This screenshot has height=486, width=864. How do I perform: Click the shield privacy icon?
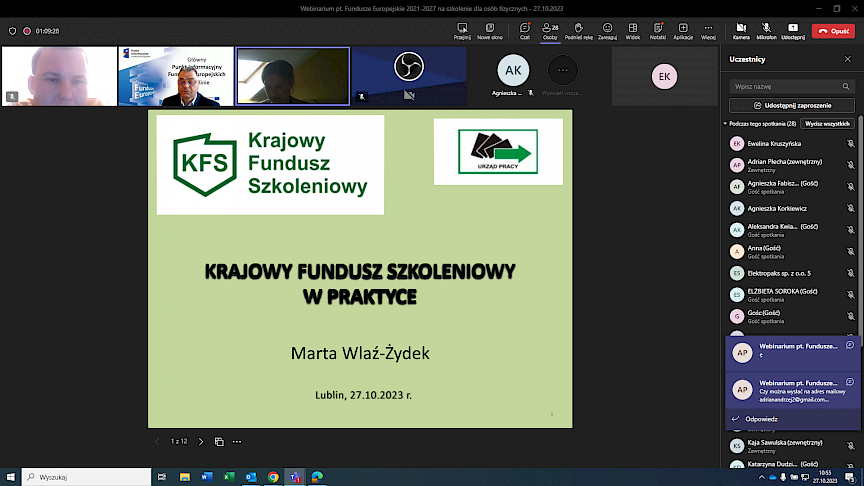(x=12, y=31)
